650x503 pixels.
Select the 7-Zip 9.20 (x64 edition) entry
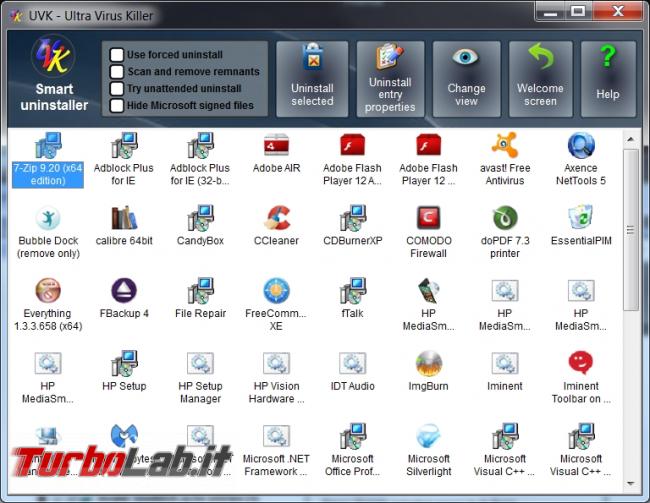pyautogui.click(x=48, y=160)
